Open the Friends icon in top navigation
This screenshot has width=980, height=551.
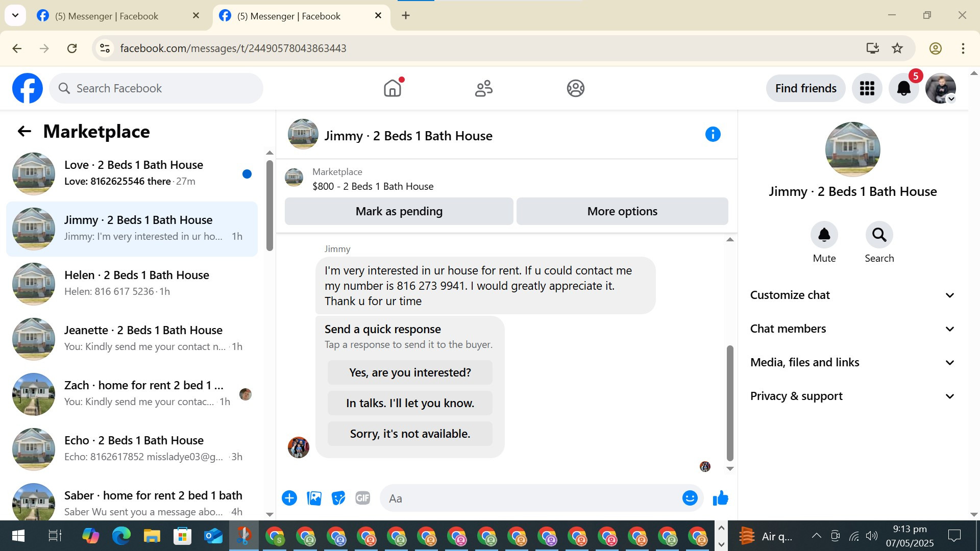(x=483, y=88)
